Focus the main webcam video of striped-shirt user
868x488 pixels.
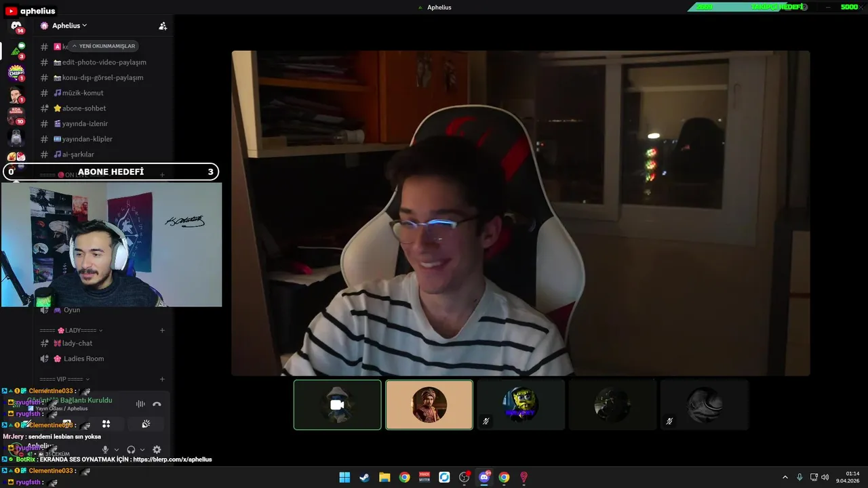pyautogui.click(x=521, y=213)
